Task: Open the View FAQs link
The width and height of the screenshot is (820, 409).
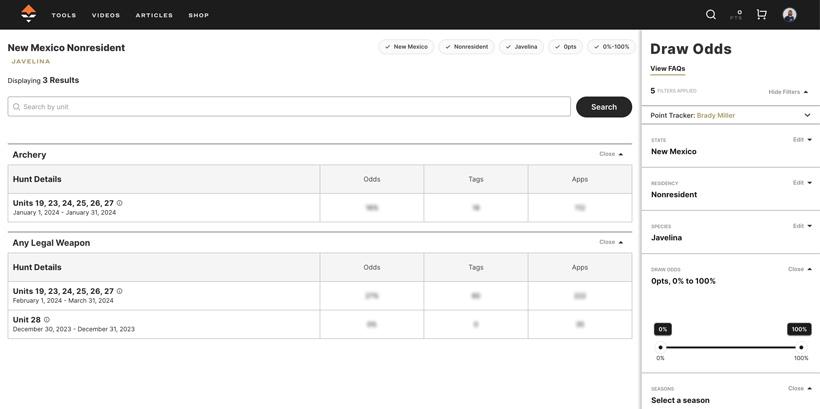Action: (667, 69)
